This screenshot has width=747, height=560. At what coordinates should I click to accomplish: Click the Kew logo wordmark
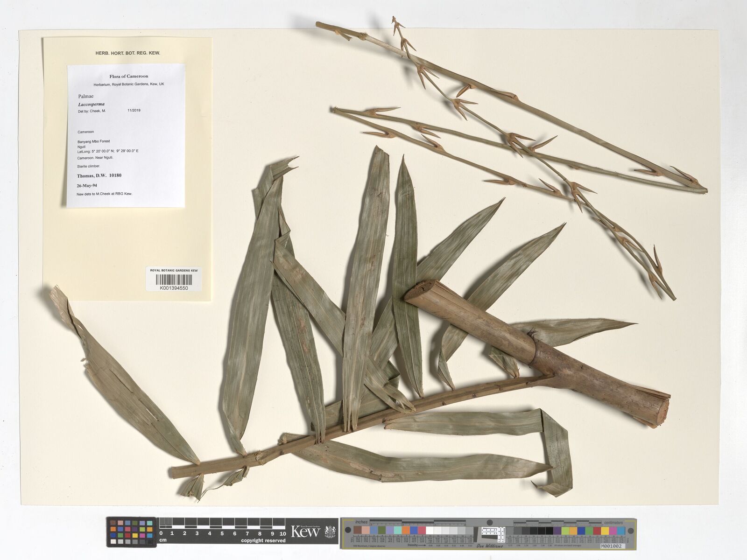point(305,532)
